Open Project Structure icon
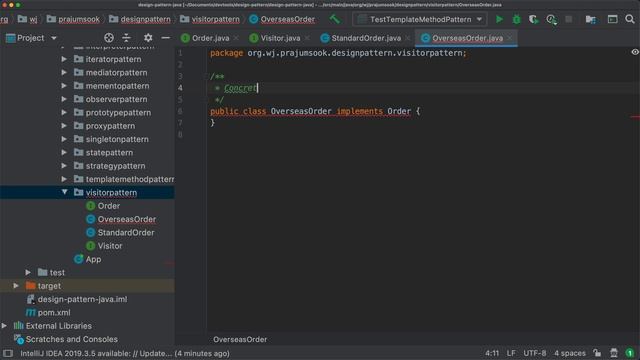 click(591, 19)
